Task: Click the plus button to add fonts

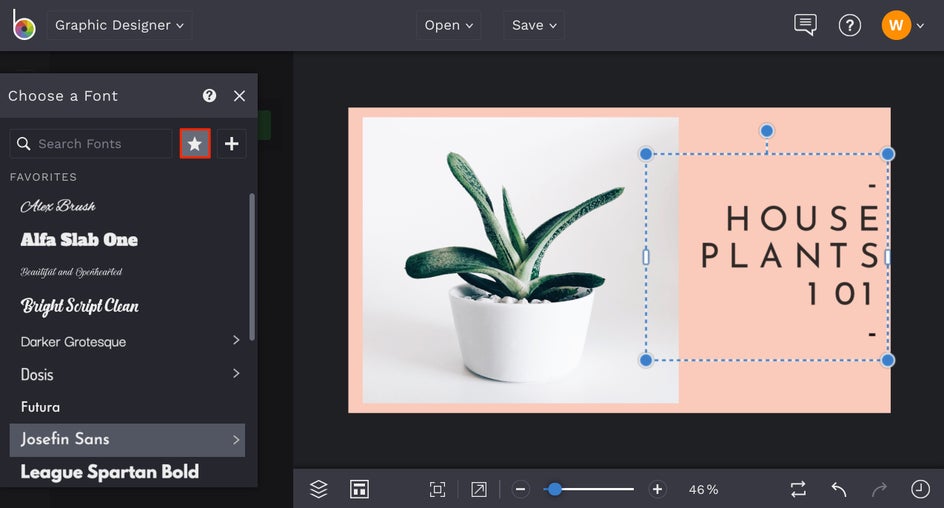Action: (231, 144)
